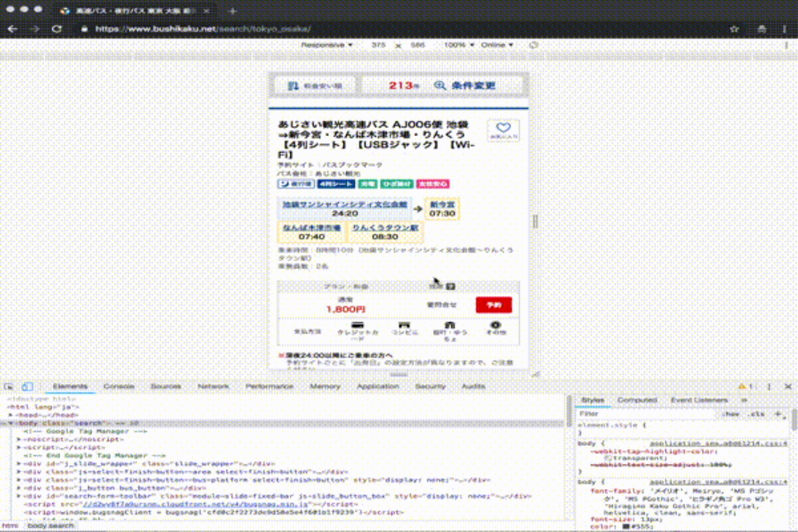Go back with the browser back arrow
798x532 pixels.
coord(12,29)
